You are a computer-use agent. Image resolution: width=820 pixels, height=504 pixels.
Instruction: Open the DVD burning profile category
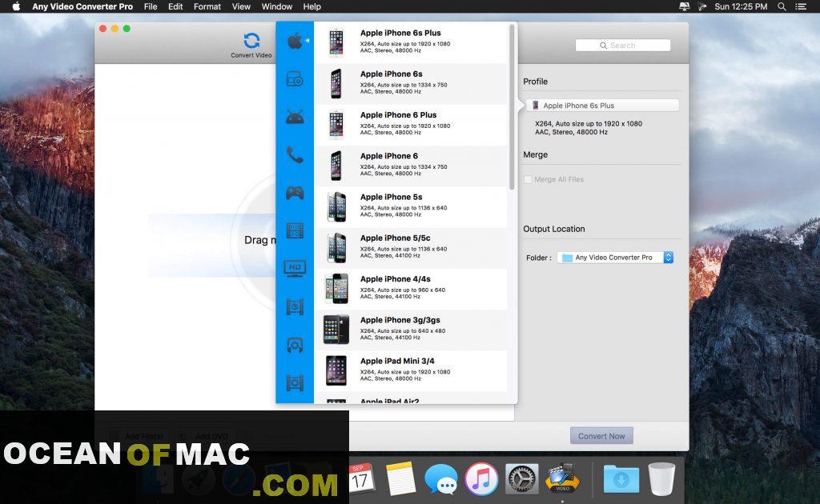pyautogui.click(x=295, y=79)
